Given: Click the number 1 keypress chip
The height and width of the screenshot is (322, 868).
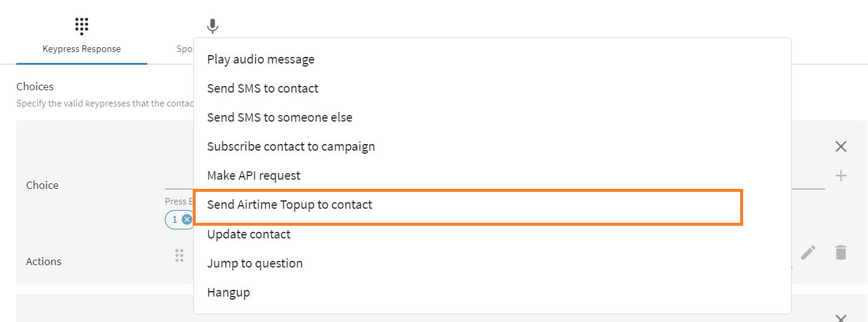Looking at the screenshot, I should click(x=175, y=219).
